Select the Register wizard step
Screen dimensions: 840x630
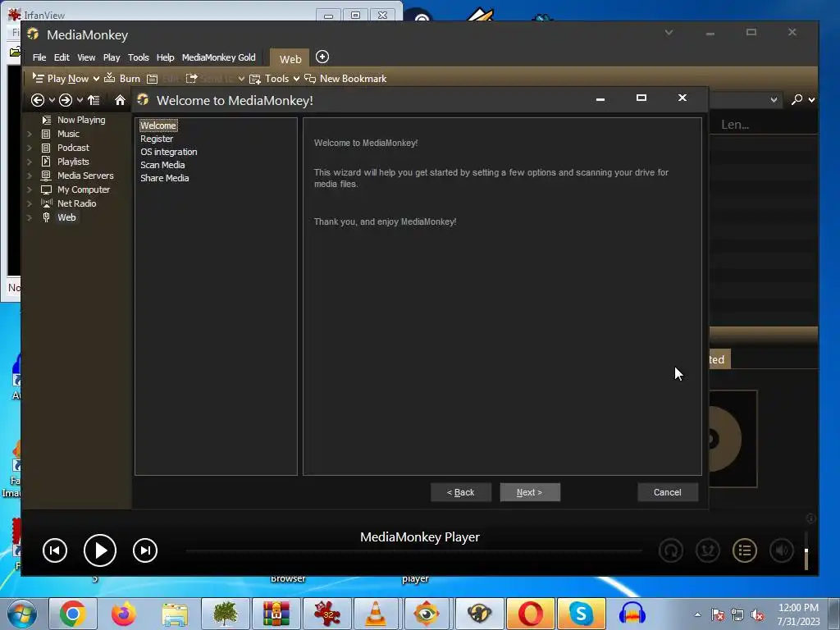click(x=157, y=139)
